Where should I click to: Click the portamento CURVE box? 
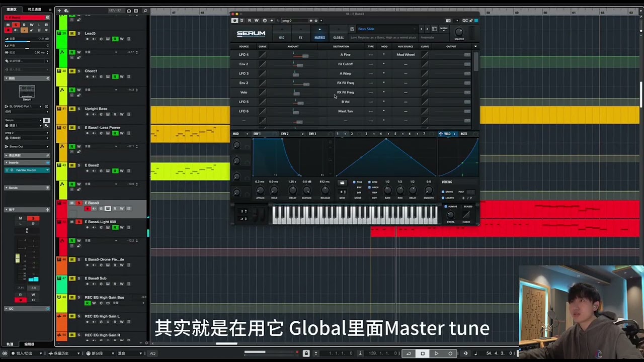(466, 214)
